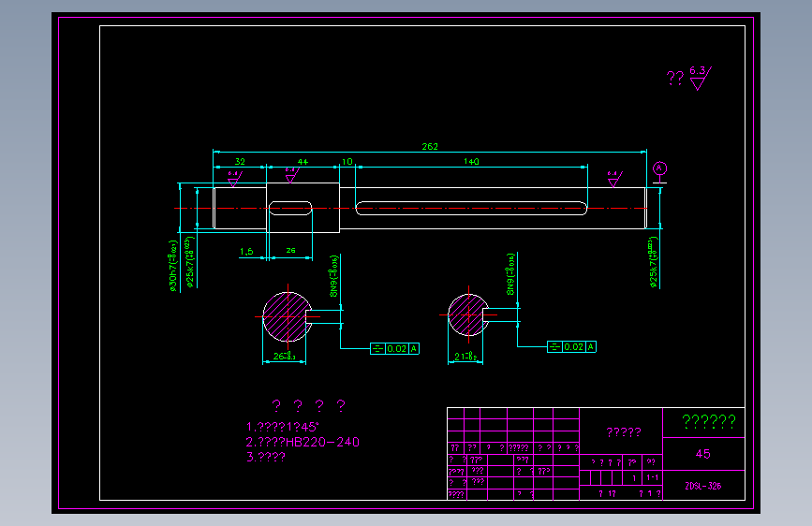Image resolution: width=812 pixels, height=526 pixels.
Task: Click datum reference circle A
Action: (x=659, y=168)
